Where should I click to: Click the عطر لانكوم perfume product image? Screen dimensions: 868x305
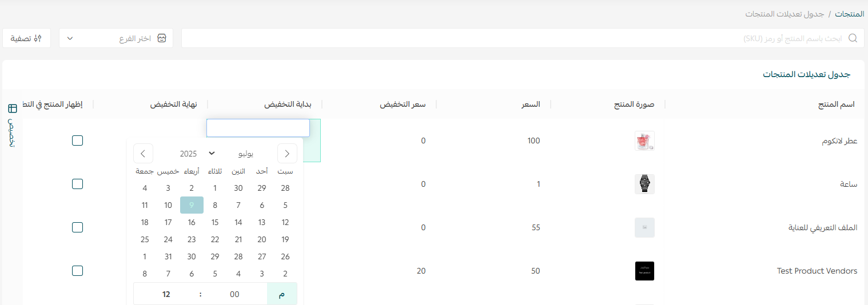coord(644,141)
